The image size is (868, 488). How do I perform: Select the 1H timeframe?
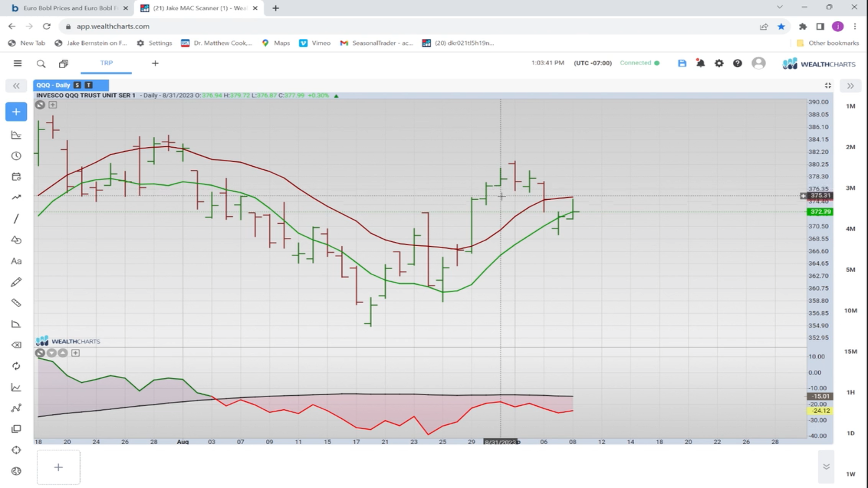851,392
